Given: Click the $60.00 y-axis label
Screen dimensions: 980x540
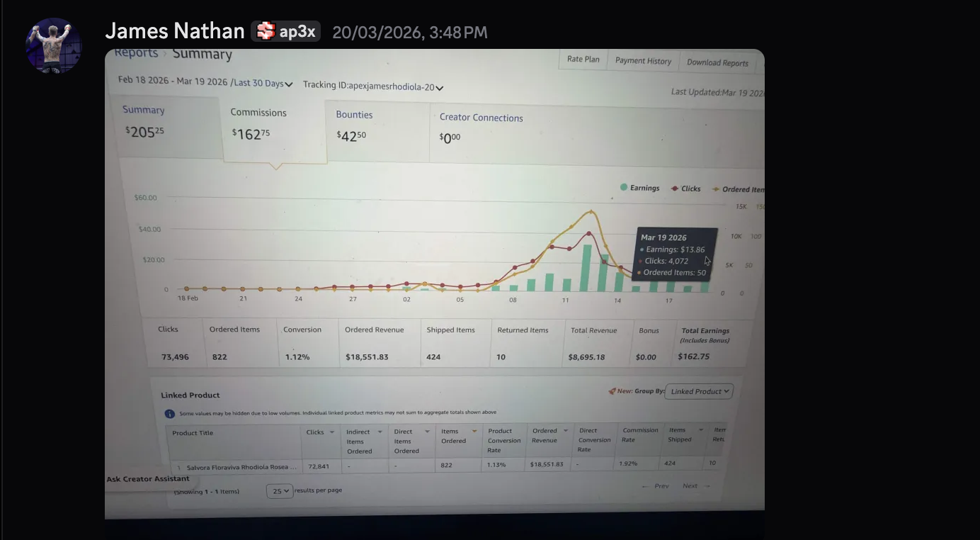Looking at the screenshot, I should [145, 198].
